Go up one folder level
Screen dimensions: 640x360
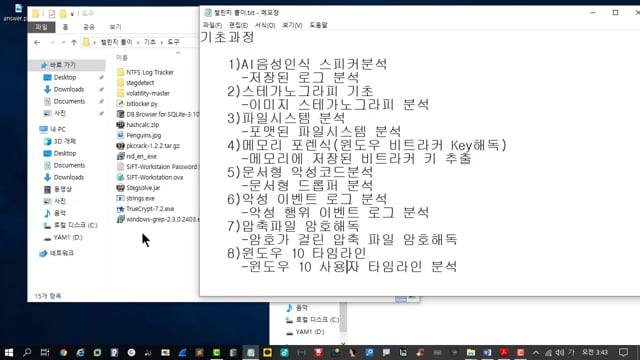coord(74,42)
